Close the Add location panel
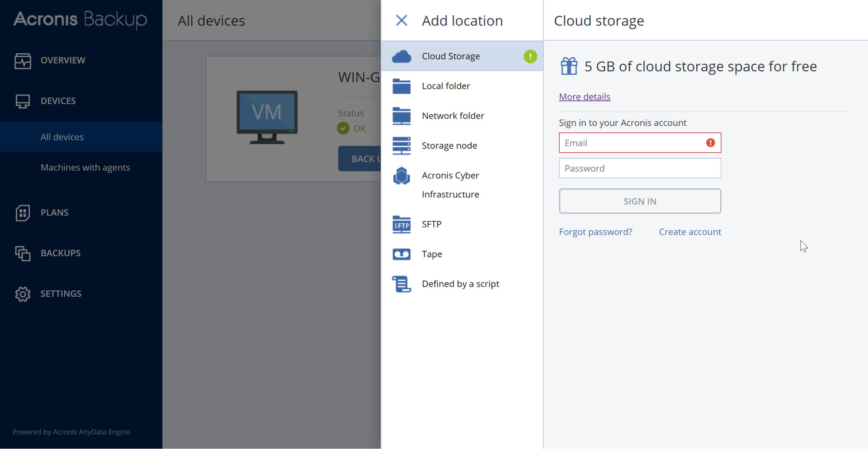Viewport: 868px width, 449px height. pyautogui.click(x=401, y=21)
